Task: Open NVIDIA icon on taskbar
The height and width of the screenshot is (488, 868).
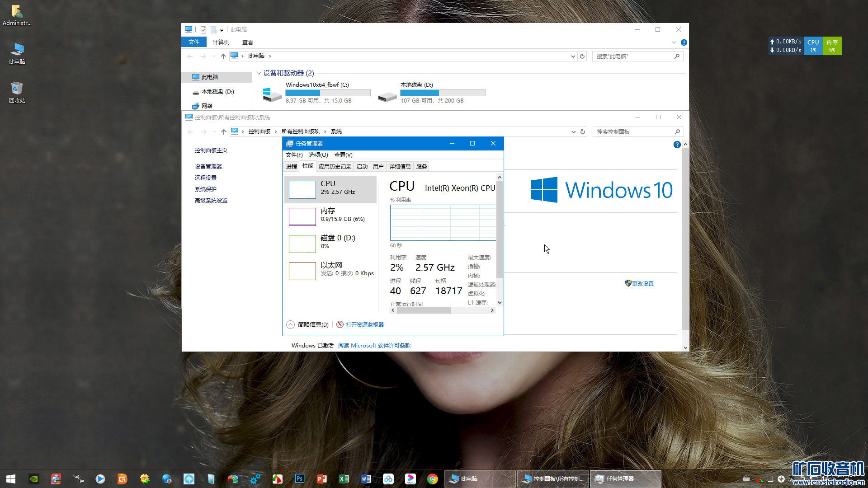Action: click(x=34, y=479)
